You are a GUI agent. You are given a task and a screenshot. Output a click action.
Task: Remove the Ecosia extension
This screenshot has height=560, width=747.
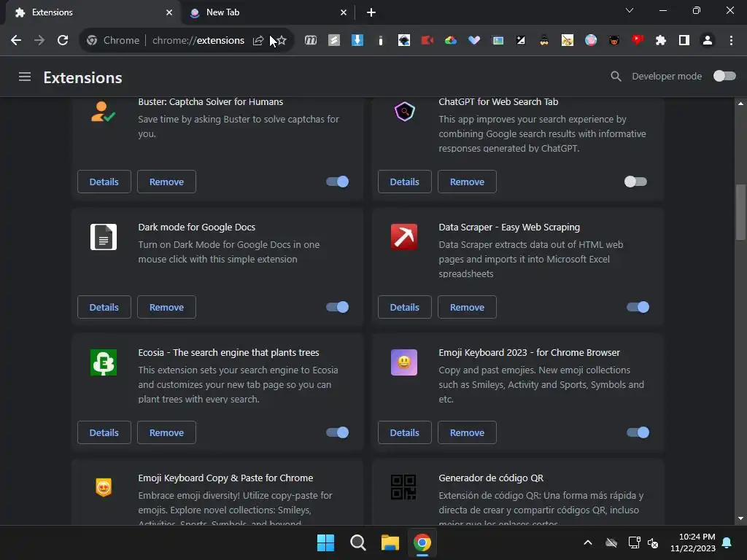click(x=166, y=432)
